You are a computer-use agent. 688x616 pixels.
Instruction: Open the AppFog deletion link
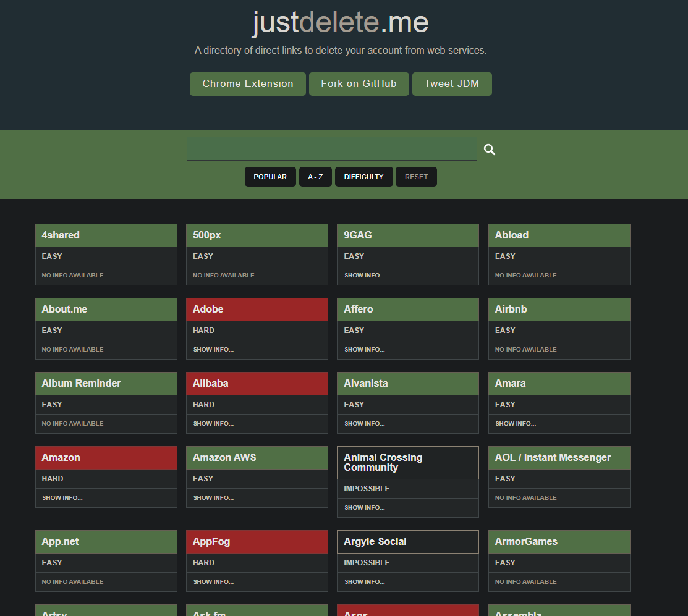click(257, 542)
